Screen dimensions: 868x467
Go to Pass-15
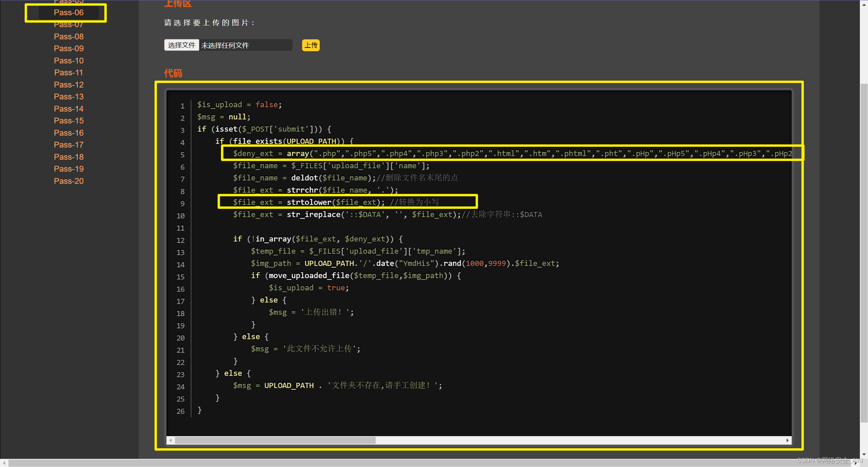coord(68,121)
